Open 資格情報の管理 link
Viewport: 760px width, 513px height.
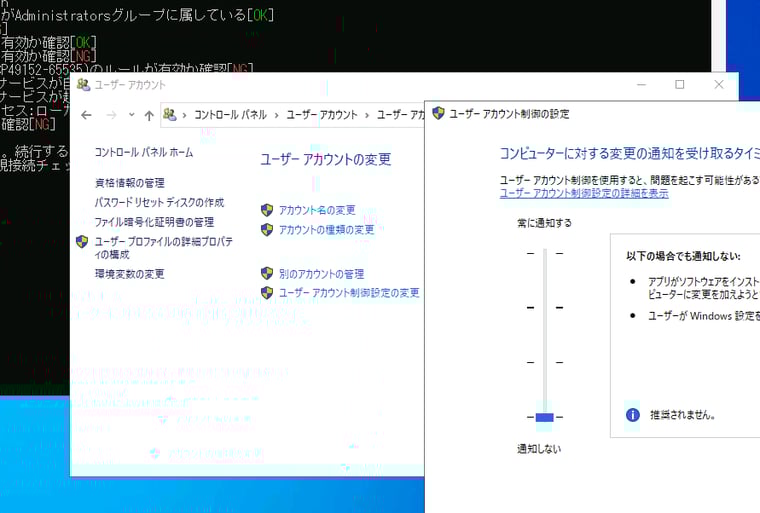point(129,183)
